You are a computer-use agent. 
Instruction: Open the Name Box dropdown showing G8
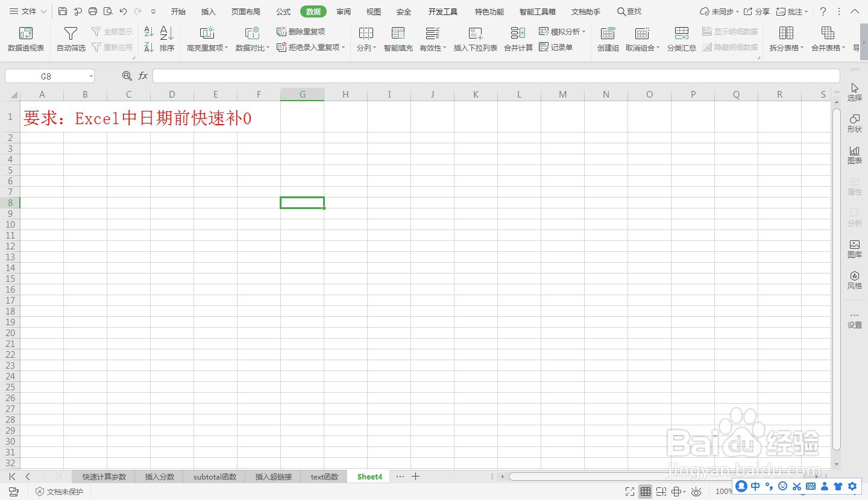point(91,76)
